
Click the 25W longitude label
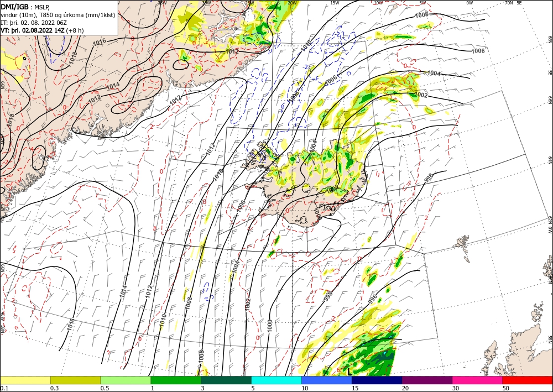pos(249,3)
